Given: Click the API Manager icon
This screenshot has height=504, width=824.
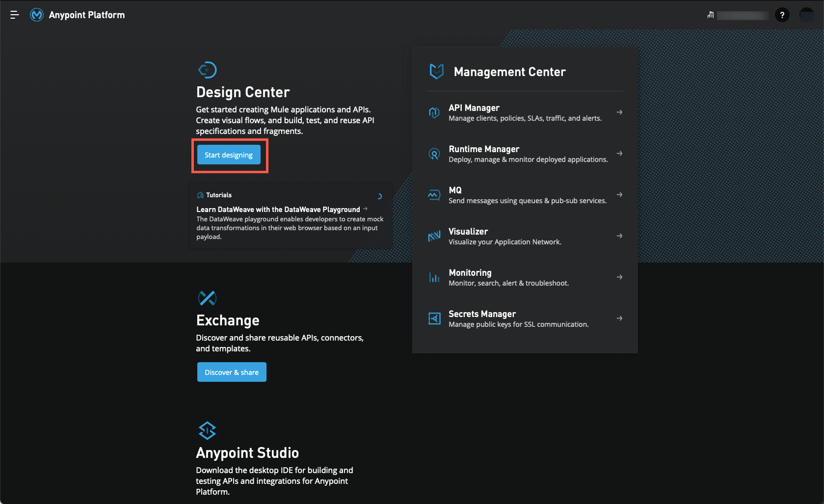Looking at the screenshot, I should tap(434, 112).
